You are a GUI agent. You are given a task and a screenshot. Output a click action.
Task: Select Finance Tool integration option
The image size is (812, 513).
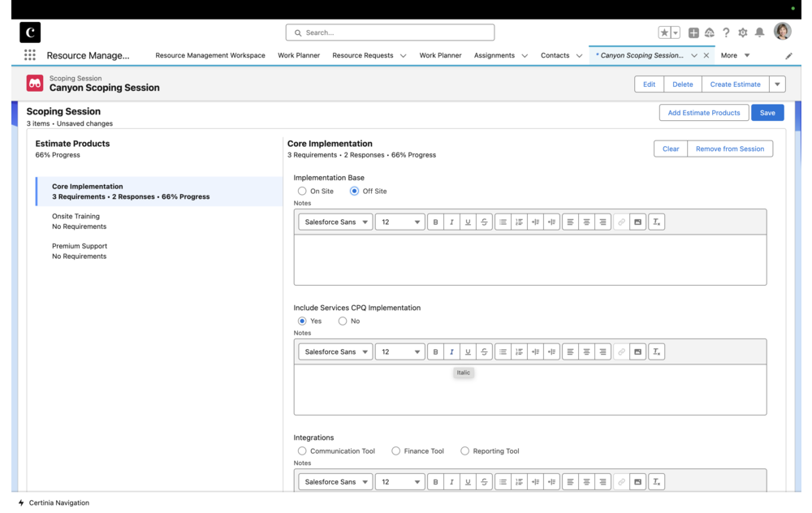click(396, 451)
